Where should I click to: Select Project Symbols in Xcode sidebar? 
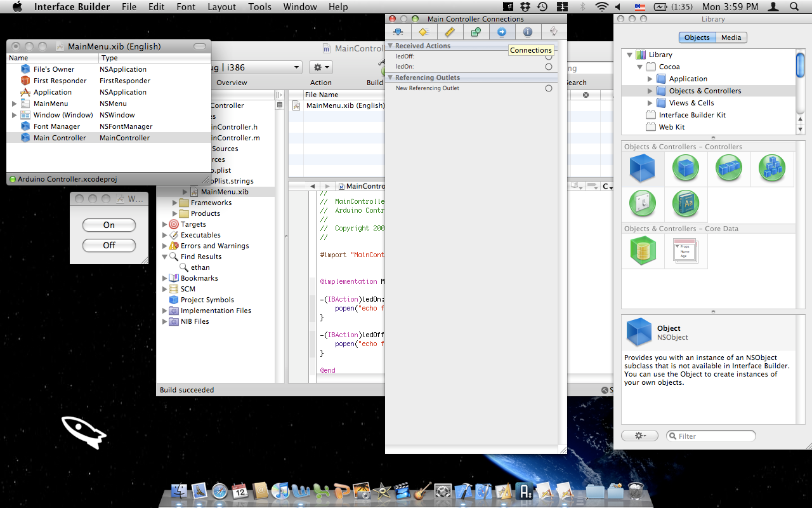pyautogui.click(x=207, y=300)
